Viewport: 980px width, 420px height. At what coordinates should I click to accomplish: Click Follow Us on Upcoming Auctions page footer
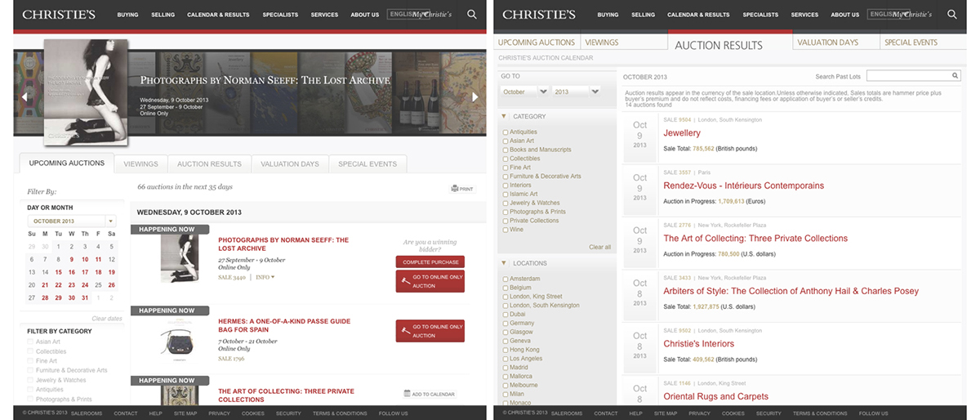click(x=393, y=413)
